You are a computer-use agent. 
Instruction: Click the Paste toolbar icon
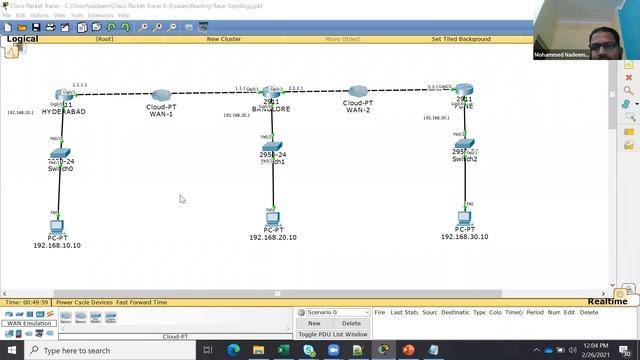(x=96, y=27)
